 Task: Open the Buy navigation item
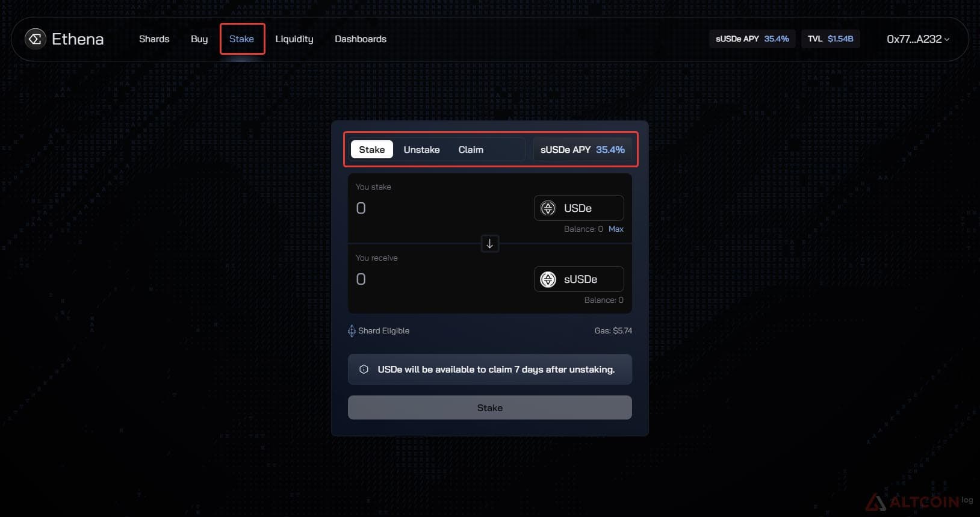199,39
